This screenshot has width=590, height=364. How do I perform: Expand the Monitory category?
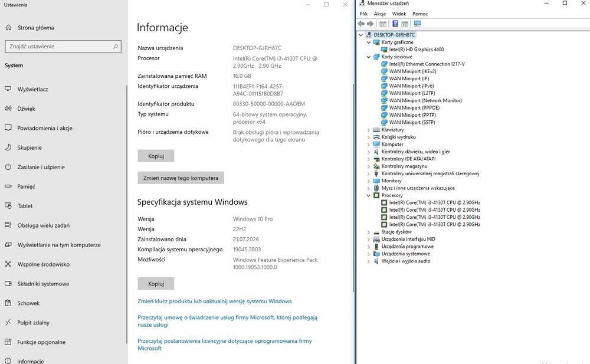(368, 181)
